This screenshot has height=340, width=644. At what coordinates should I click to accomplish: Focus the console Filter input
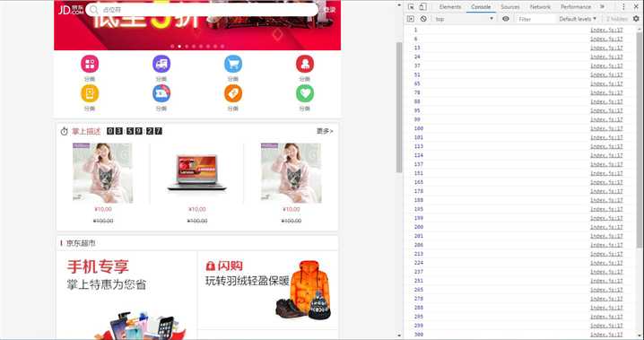535,20
